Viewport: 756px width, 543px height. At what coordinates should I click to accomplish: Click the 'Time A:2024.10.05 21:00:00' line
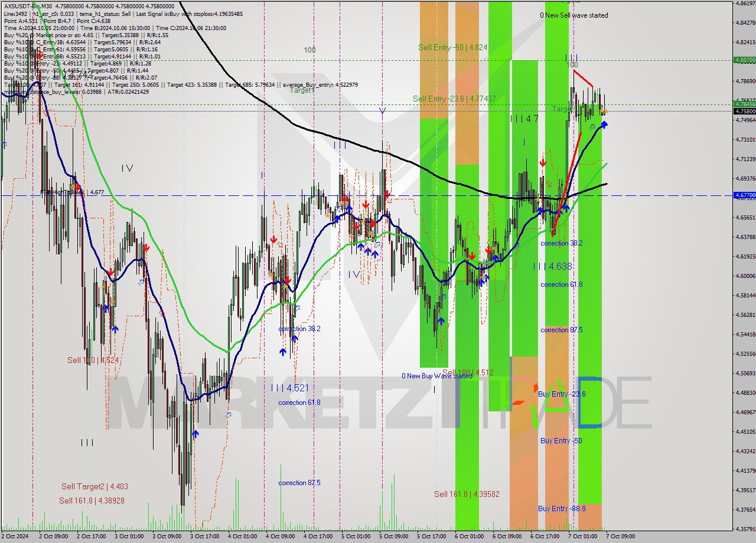tap(39, 28)
